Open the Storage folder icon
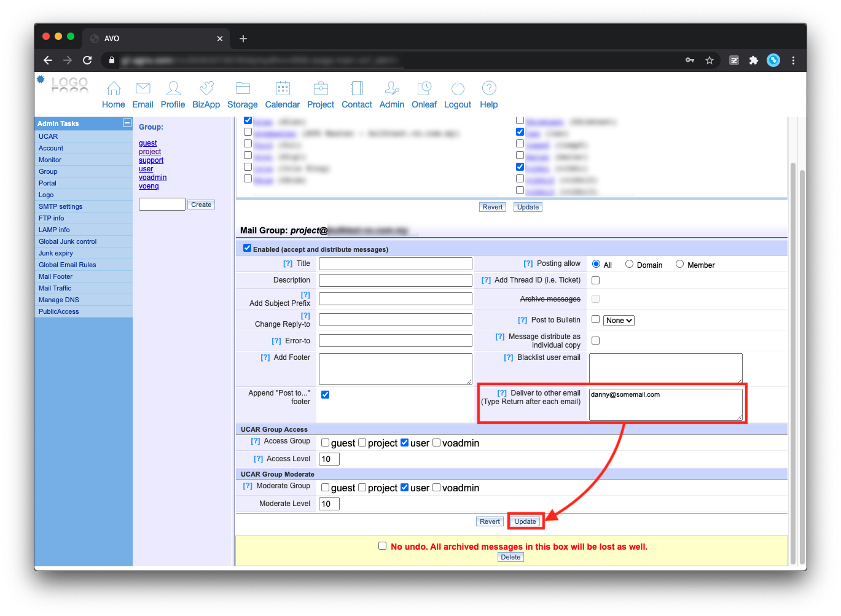Viewport: 841px width, 616px height. [x=243, y=88]
